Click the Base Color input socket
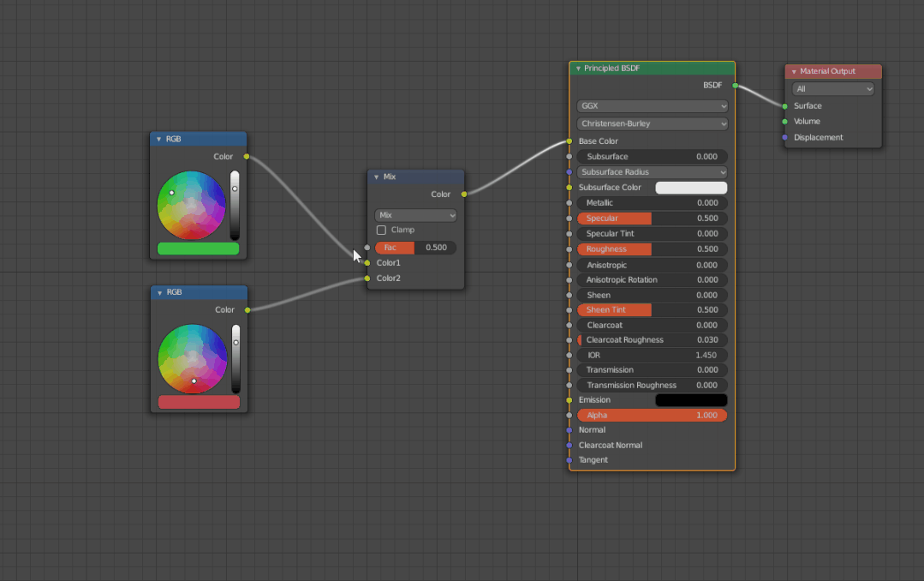 coord(569,141)
